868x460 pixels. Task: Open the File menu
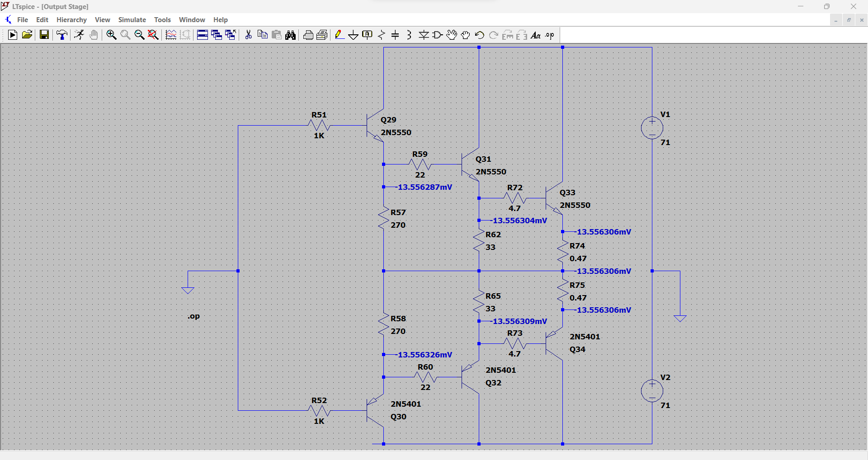[23, 20]
